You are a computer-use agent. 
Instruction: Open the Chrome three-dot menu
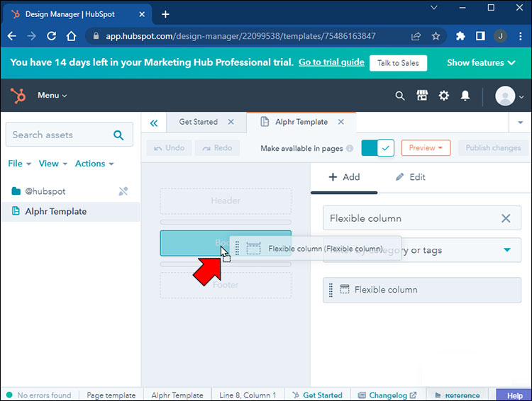[x=521, y=36]
